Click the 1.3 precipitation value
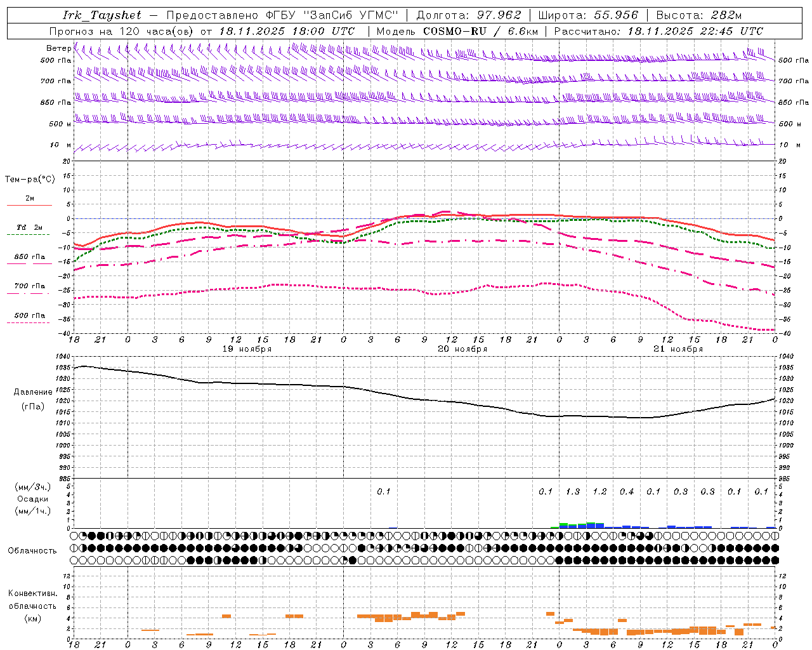This screenshot has height=650, width=812. [x=573, y=492]
